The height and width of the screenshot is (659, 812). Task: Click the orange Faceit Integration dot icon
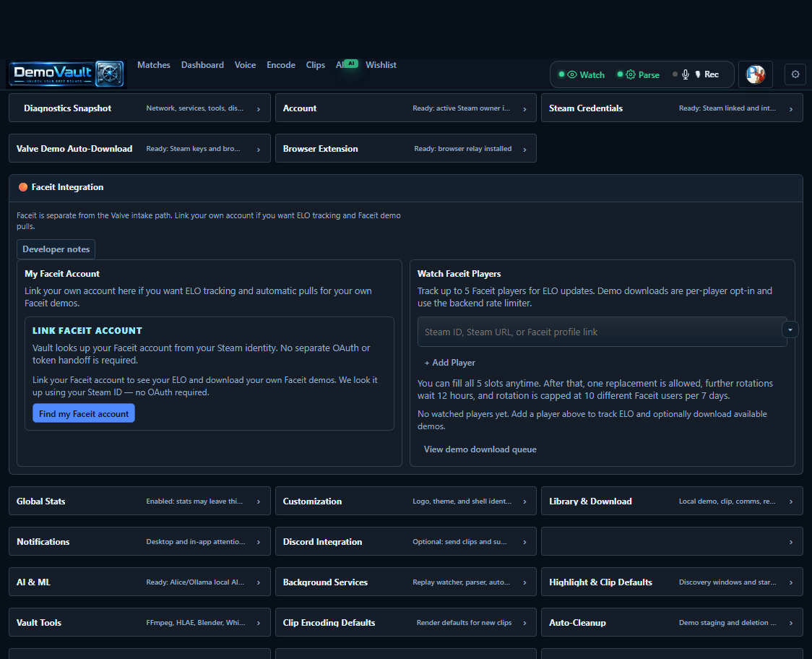point(23,187)
